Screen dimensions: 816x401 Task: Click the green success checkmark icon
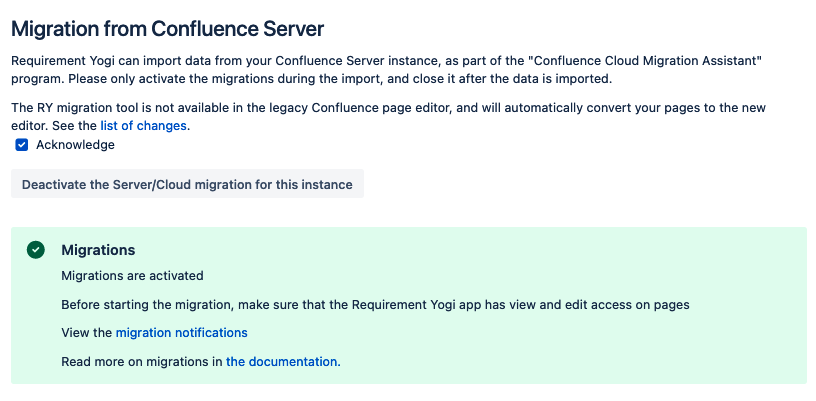(x=35, y=250)
